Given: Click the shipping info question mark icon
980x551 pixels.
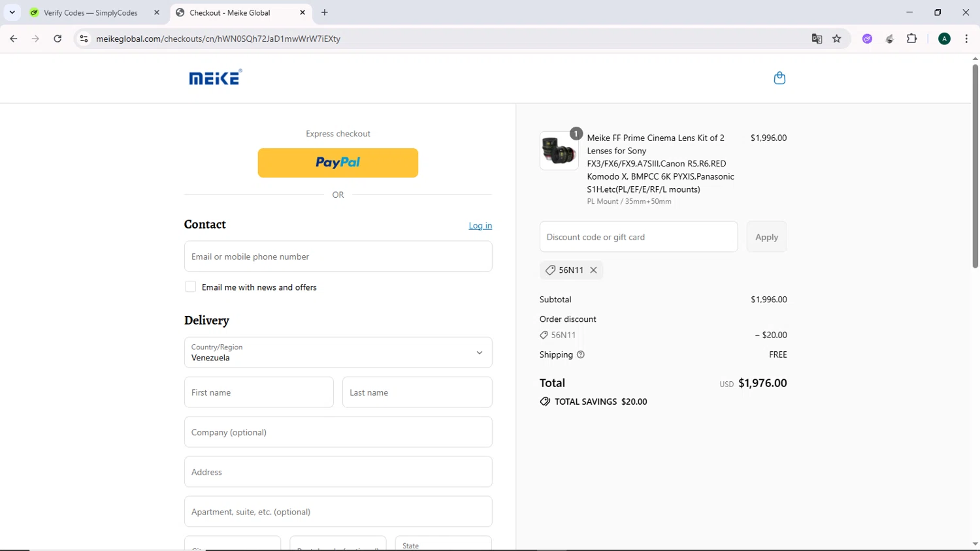Looking at the screenshot, I should (x=581, y=354).
